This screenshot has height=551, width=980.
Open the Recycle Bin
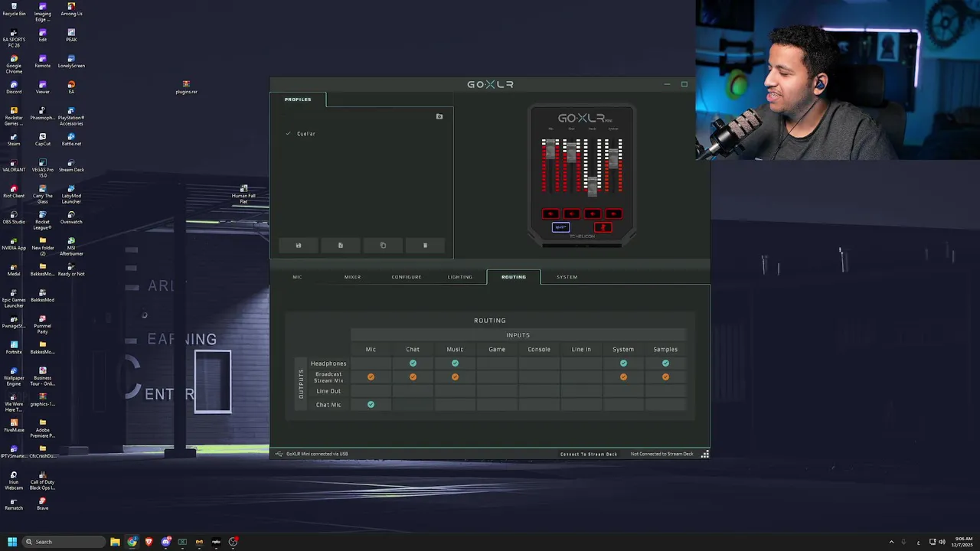(14, 9)
